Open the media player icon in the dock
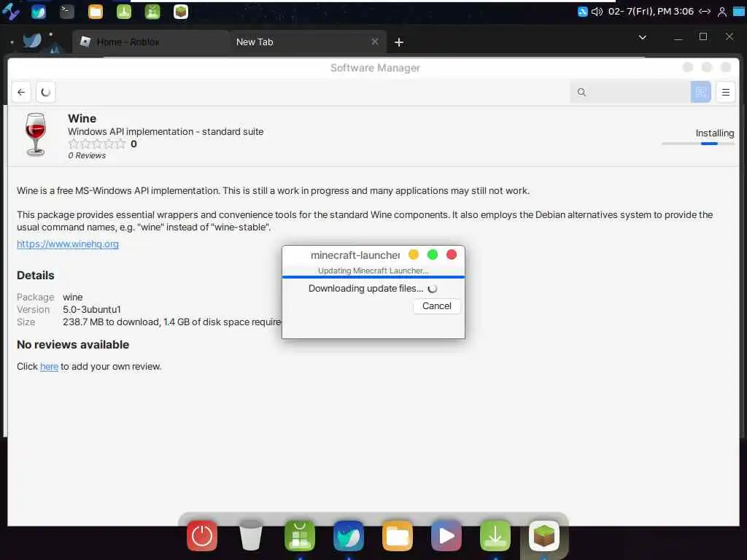747x560 pixels. pos(446,536)
